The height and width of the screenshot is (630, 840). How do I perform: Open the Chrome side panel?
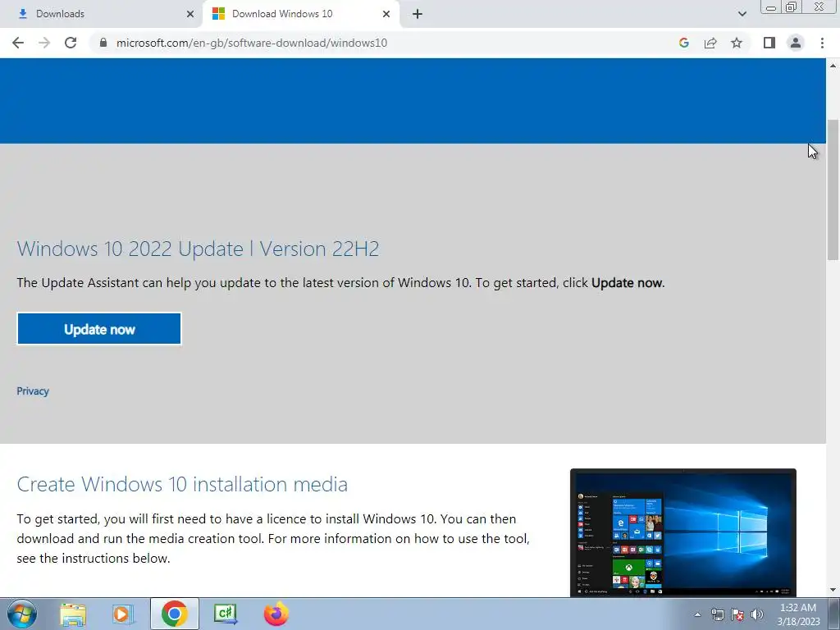click(x=769, y=43)
